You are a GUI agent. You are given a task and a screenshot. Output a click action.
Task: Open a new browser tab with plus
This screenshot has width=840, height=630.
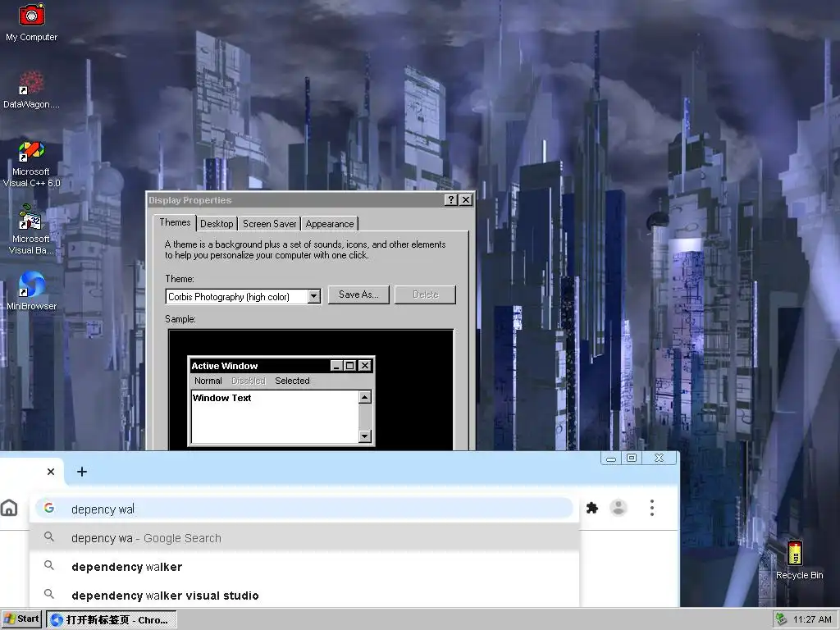(x=82, y=472)
